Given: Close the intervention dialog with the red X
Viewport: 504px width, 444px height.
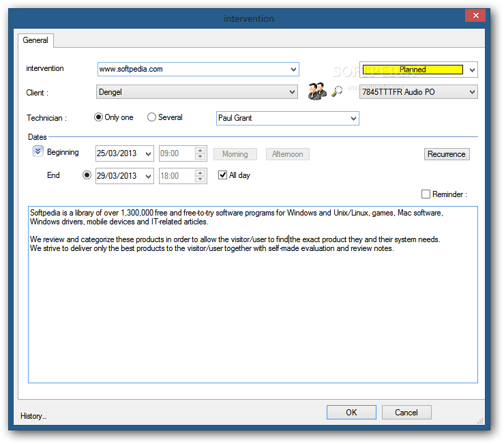Looking at the screenshot, I should click(475, 15).
